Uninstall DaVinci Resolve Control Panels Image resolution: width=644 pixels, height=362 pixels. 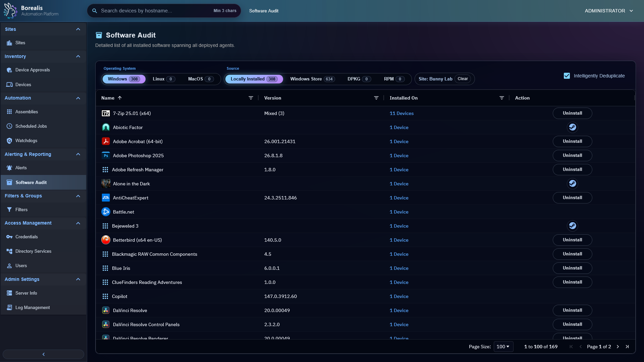coord(572,324)
